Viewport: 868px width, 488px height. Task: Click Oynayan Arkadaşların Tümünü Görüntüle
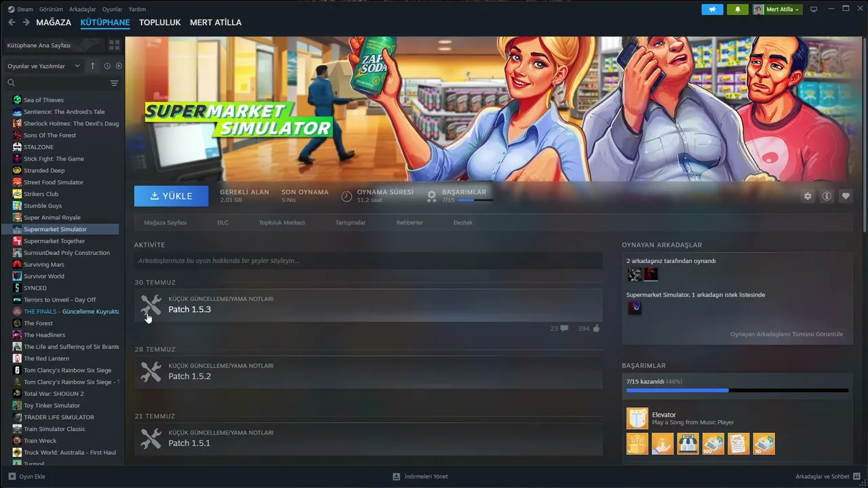(787, 334)
